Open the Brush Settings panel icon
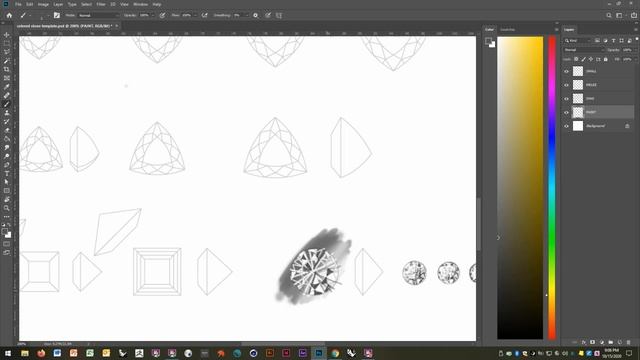Viewport: 640px width, 360px height. coord(57,16)
